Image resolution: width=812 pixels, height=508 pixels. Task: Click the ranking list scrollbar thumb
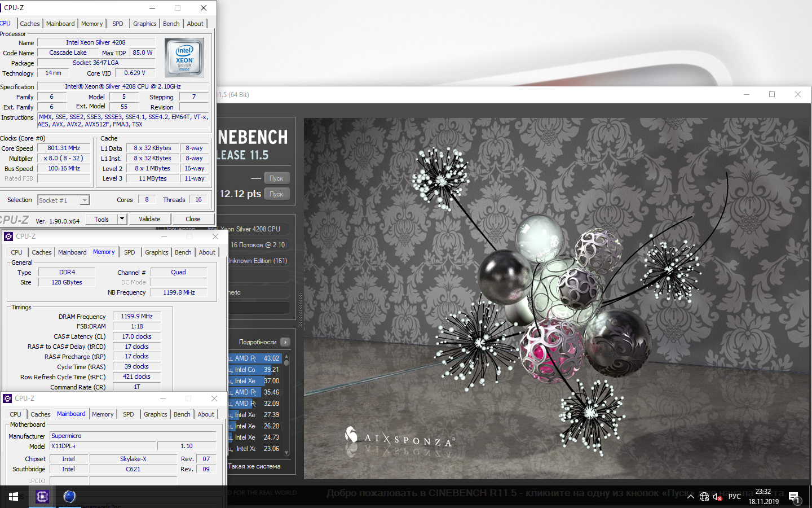coord(286,363)
